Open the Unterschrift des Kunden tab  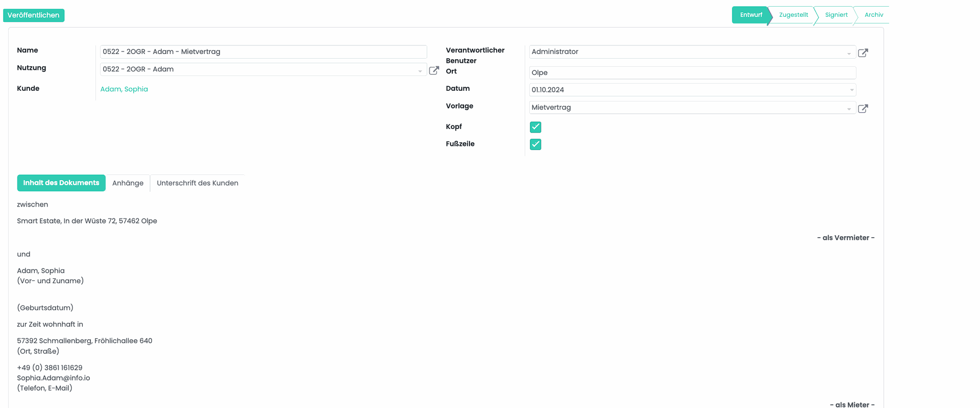198,183
